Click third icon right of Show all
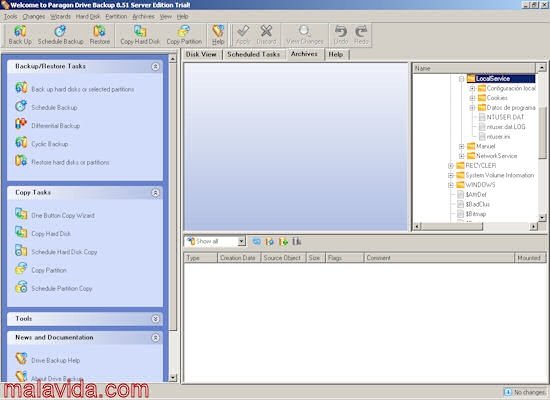The height and width of the screenshot is (400, 550). tap(283, 241)
